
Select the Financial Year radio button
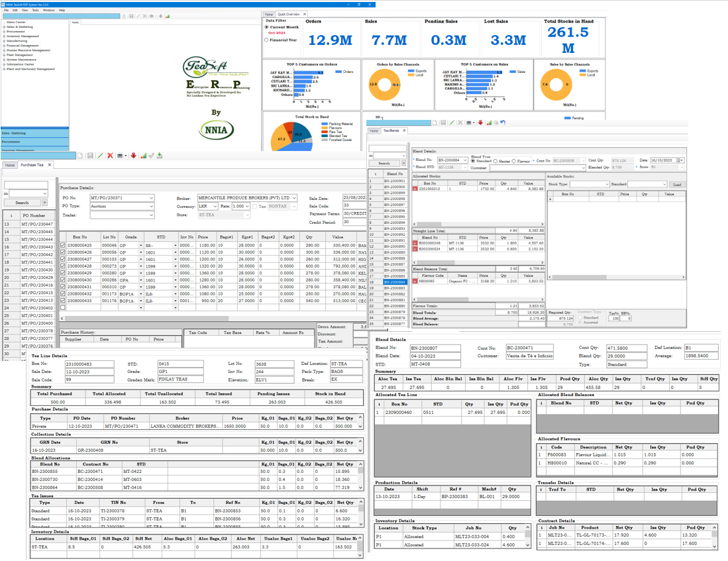pyautogui.click(x=267, y=40)
